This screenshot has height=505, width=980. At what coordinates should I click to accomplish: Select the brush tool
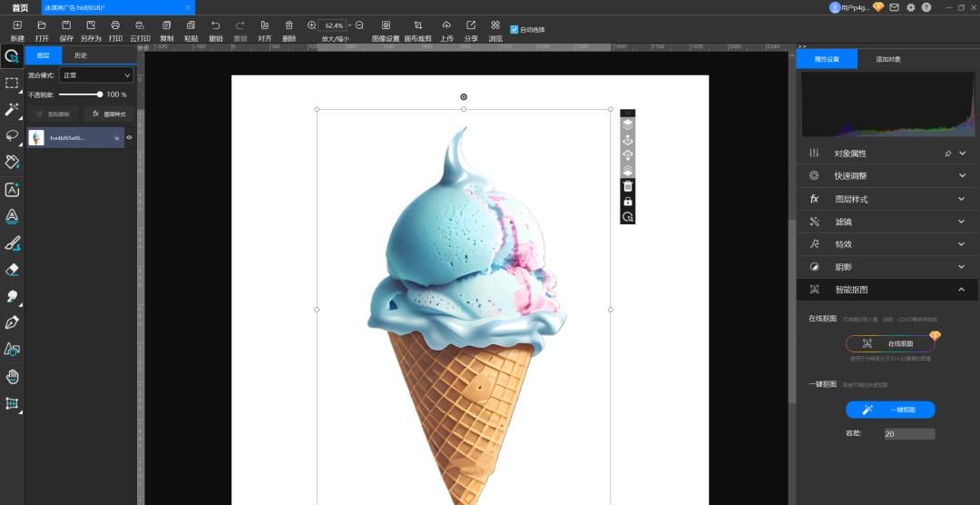coord(12,243)
